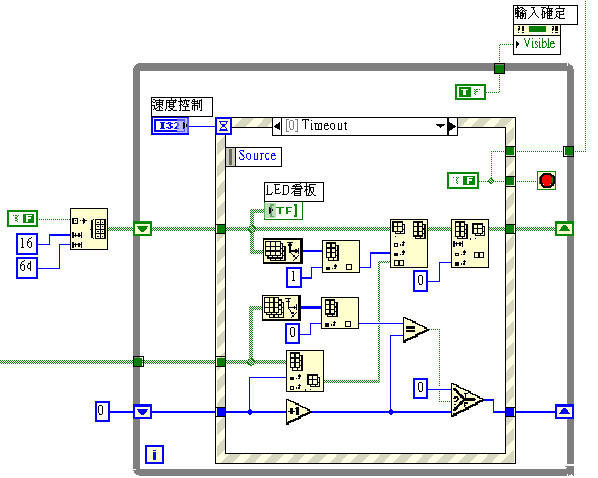Click the red stop loop condition terminal
This screenshot has width=598, height=478.
[x=547, y=180]
